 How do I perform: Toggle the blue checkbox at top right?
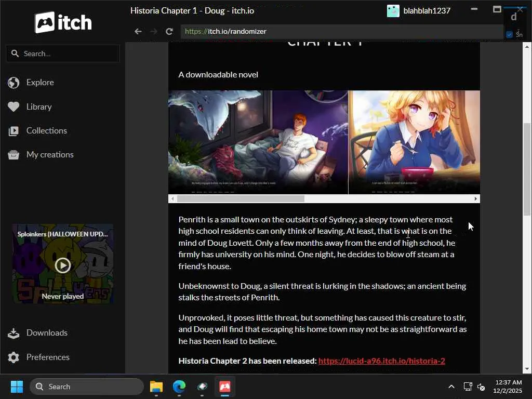pyautogui.click(x=509, y=34)
